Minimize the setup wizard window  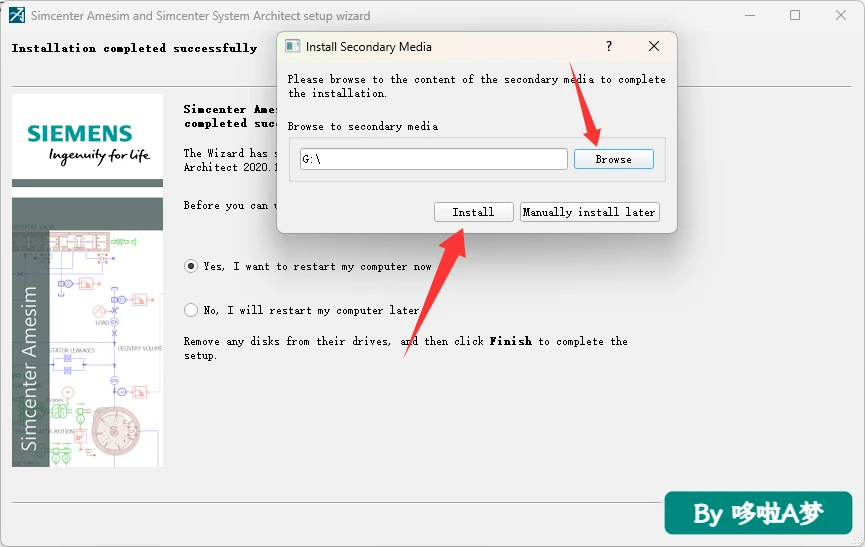pyautogui.click(x=750, y=15)
